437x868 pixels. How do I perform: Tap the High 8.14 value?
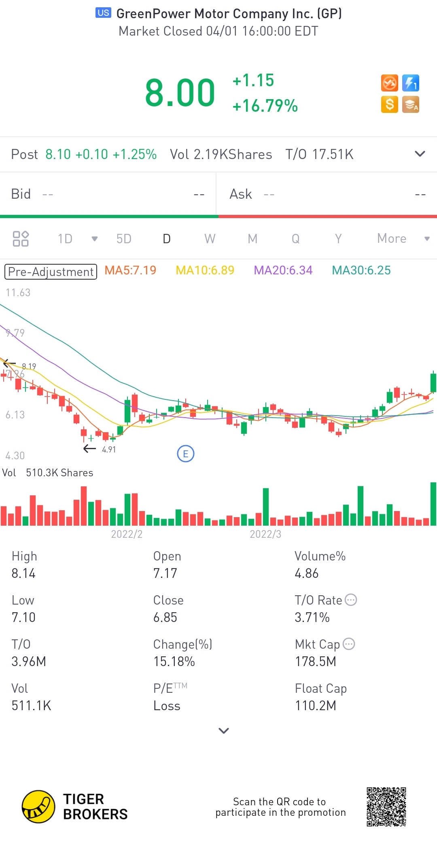(23, 573)
